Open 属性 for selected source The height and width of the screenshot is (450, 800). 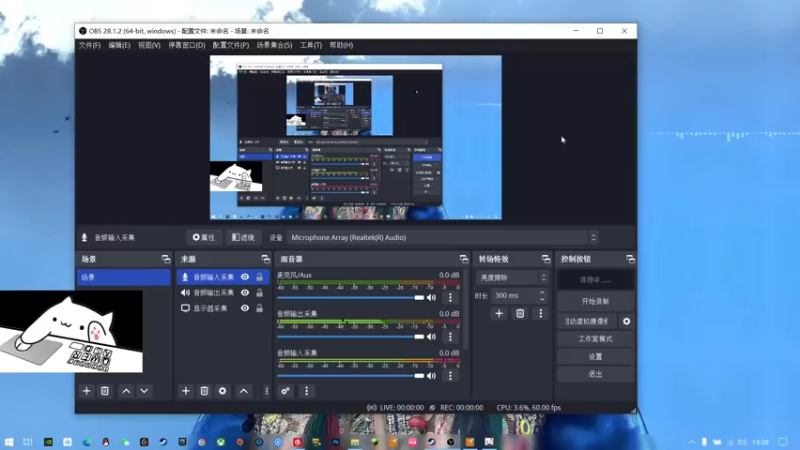click(204, 237)
